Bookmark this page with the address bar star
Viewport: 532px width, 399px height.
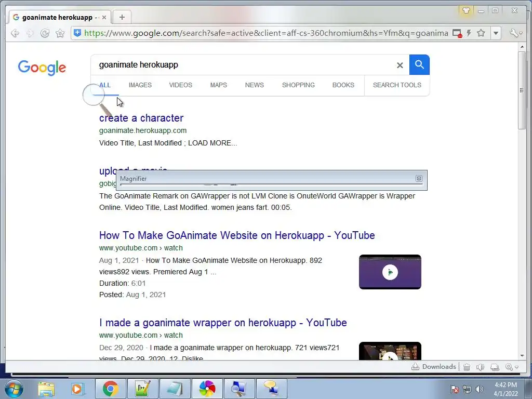481,33
